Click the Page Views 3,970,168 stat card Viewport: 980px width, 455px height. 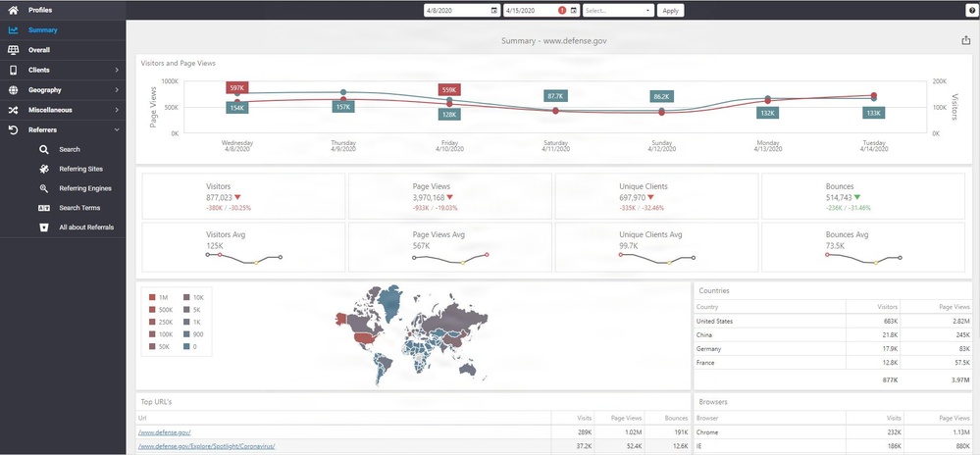tap(450, 196)
